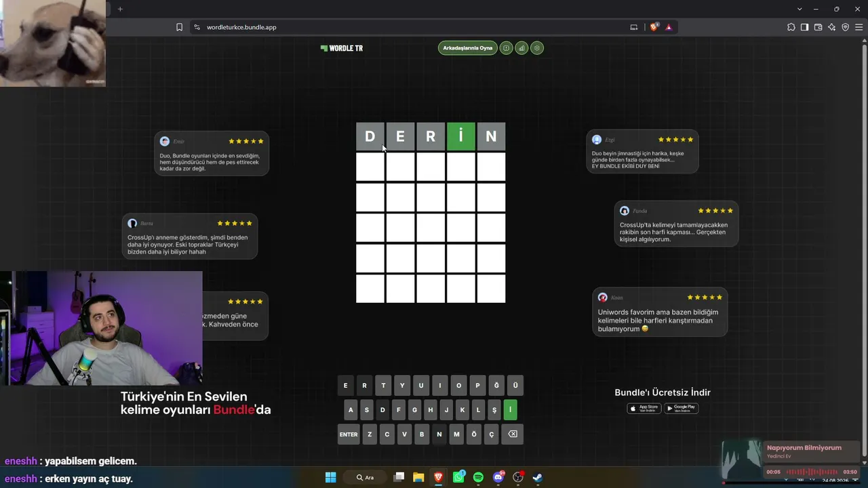
Task: Expand the tab search chevron
Action: pos(800,9)
